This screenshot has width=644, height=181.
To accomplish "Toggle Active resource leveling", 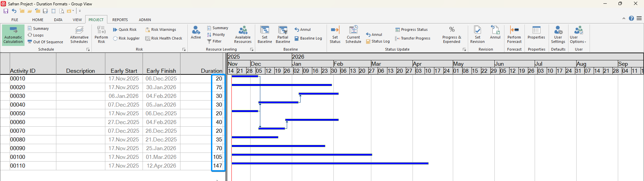I will click(196, 33).
